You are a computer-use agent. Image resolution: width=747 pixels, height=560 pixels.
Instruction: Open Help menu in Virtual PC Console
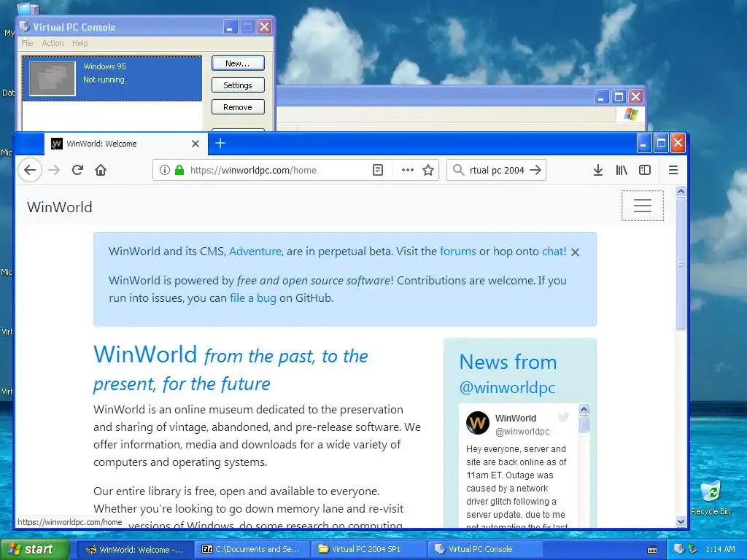click(x=80, y=43)
